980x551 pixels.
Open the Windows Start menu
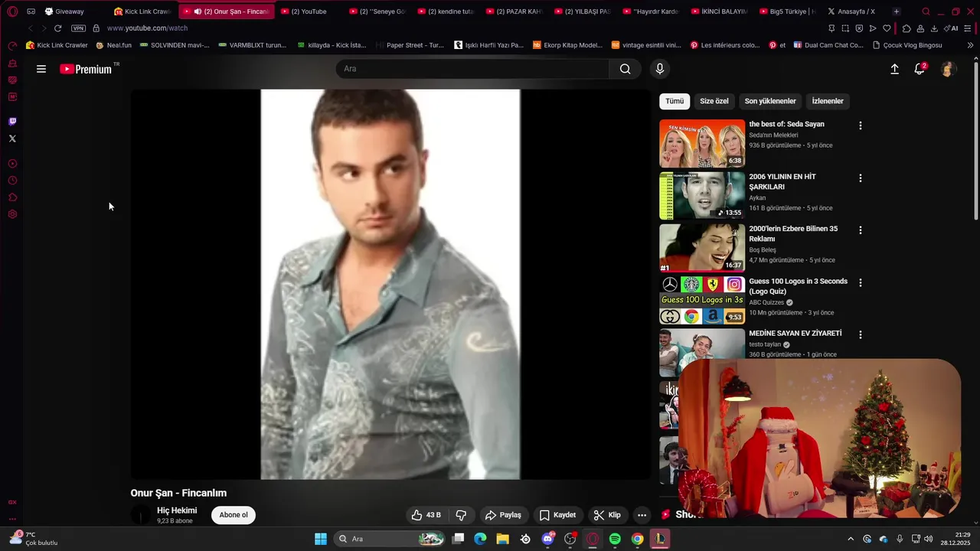coord(321,539)
